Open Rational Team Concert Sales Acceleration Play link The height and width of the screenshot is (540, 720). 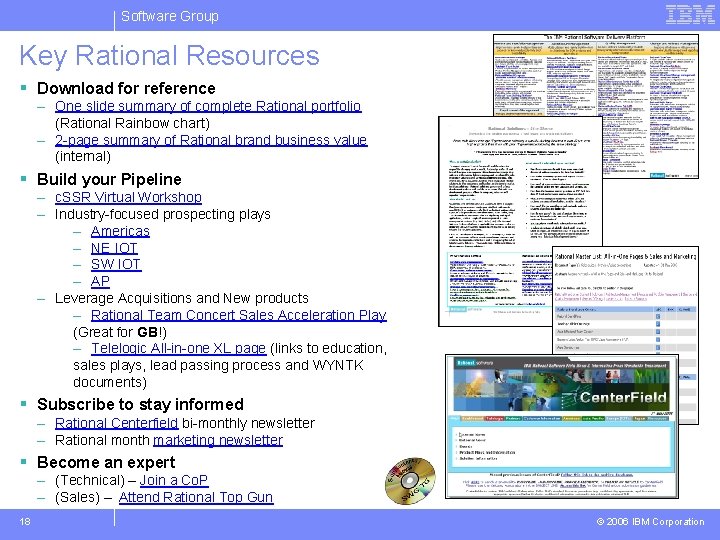(239, 315)
